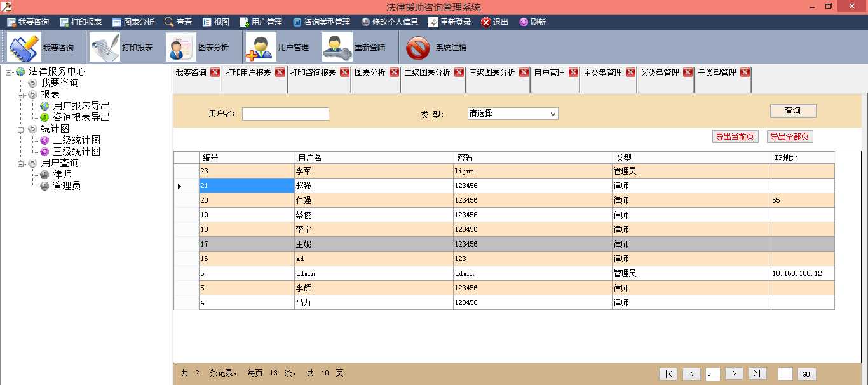
Task: Select 管理员 in the tree
Action: point(67,186)
